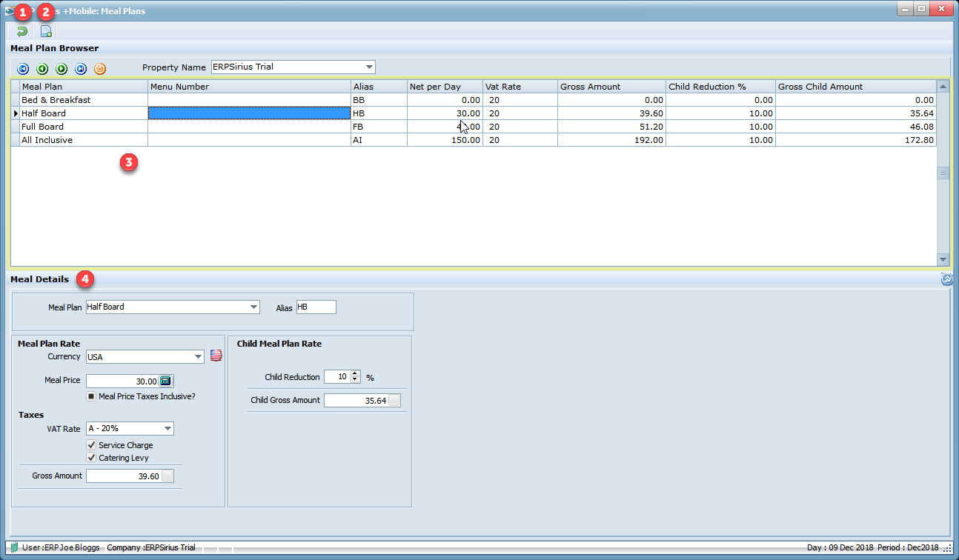Open the Meal Plan dropdown in details
This screenshot has width=959, height=560.
[253, 307]
